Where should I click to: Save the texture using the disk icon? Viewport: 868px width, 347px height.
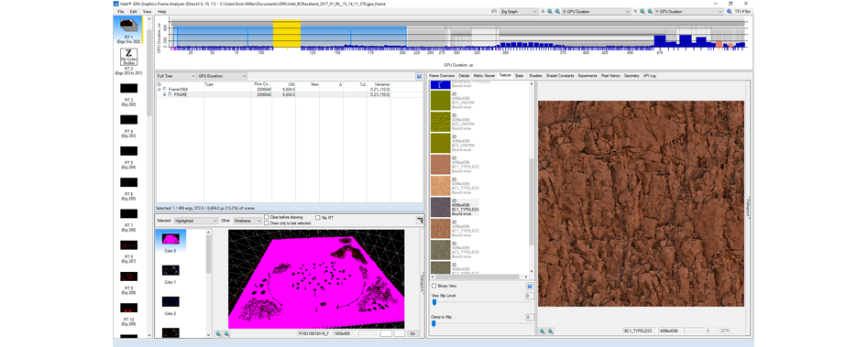[530, 287]
